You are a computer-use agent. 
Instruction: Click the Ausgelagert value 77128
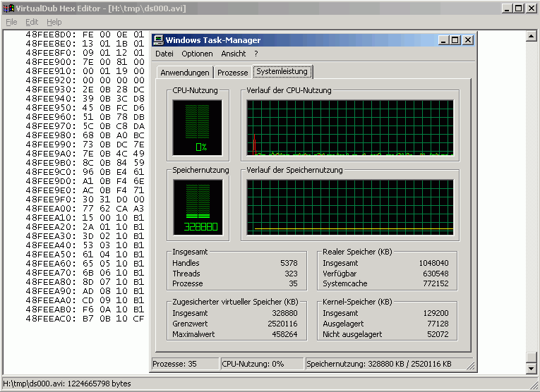pyautogui.click(x=438, y=324)
